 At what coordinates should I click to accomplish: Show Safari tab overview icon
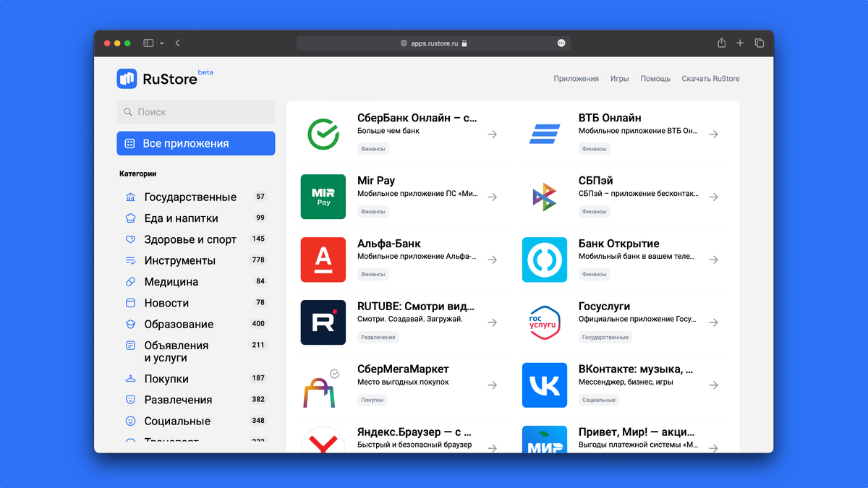[x=759, y=43]
